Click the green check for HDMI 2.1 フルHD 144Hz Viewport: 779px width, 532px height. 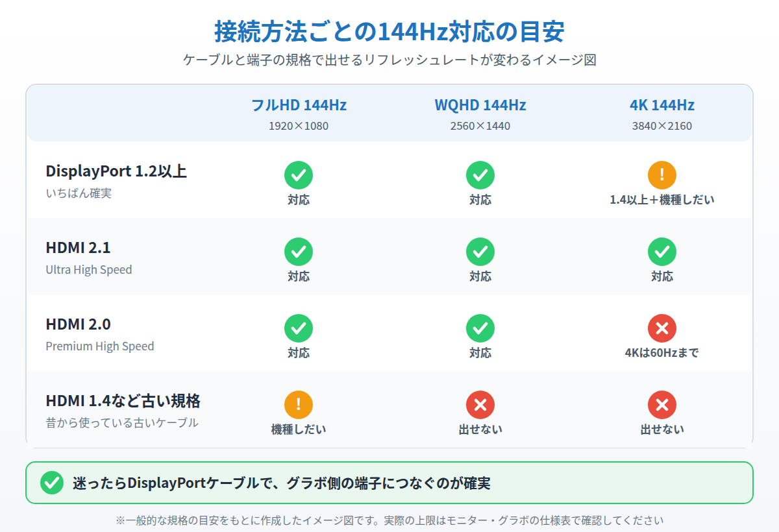click(299, 252)
